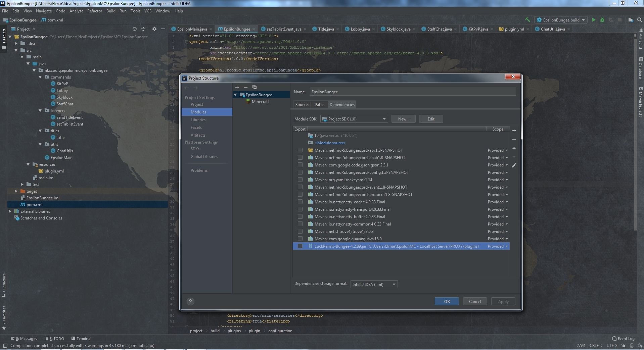This screenshot has height=350, width=644.
Task: Click the module Name input field
Action: [413, 92]
